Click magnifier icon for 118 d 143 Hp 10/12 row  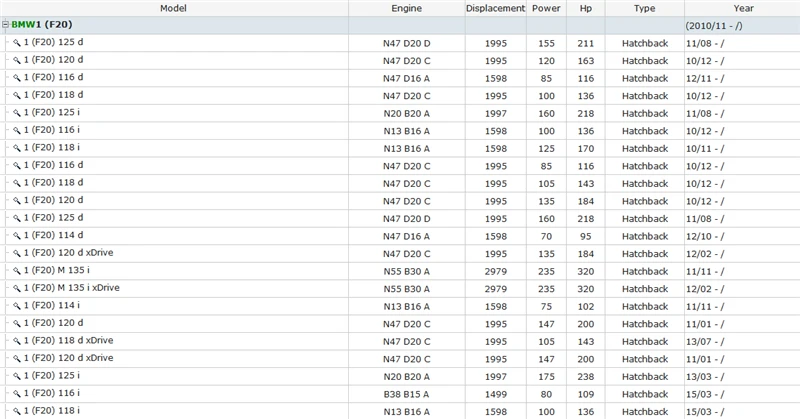point(17,183)
